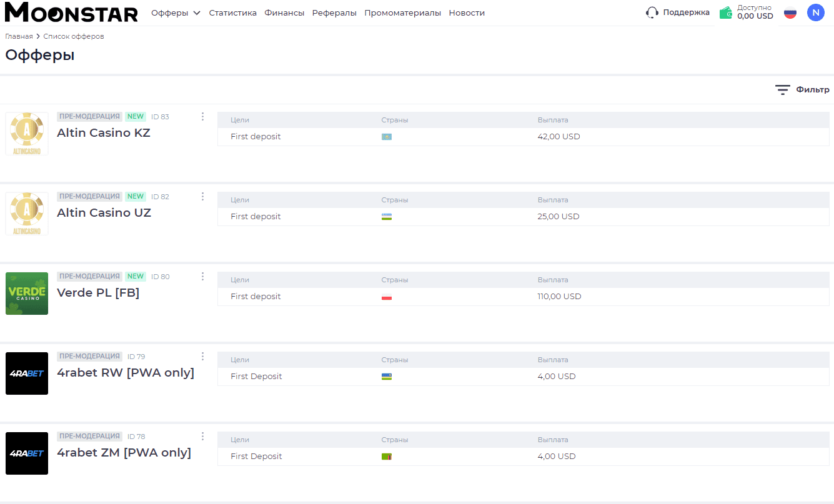834x504 pixels.
Task: Open options menu for 4rabet RW
Action: (x=202, y=357)
